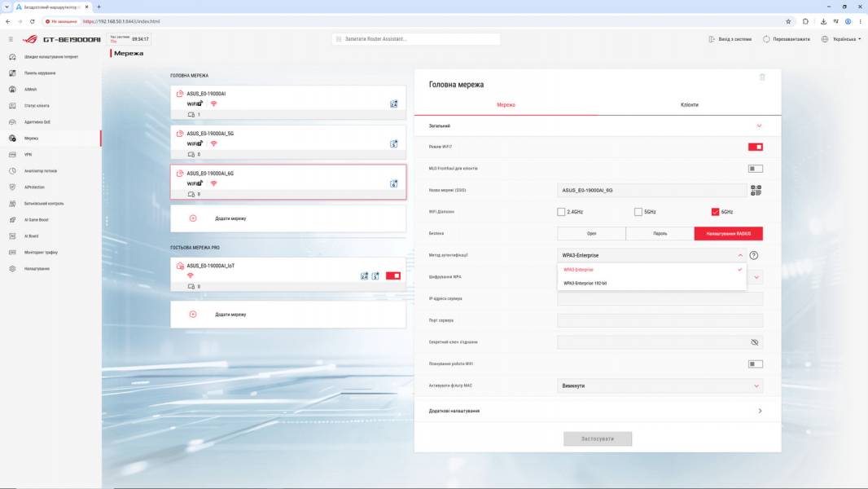The image size is (868, 489).
Task: Reload the page in browser
Action: (32, 22)
